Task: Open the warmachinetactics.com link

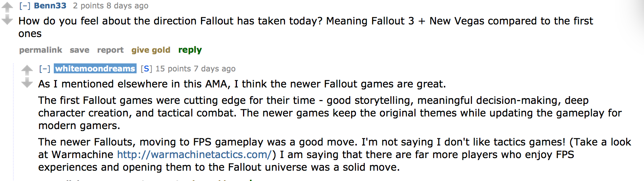Action: (x=194, y=155)
